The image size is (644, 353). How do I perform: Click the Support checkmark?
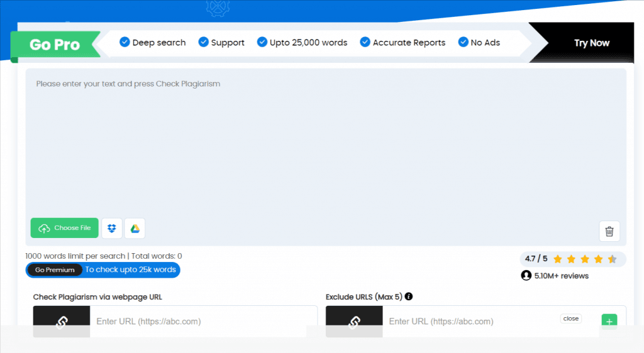pos(203,42)
